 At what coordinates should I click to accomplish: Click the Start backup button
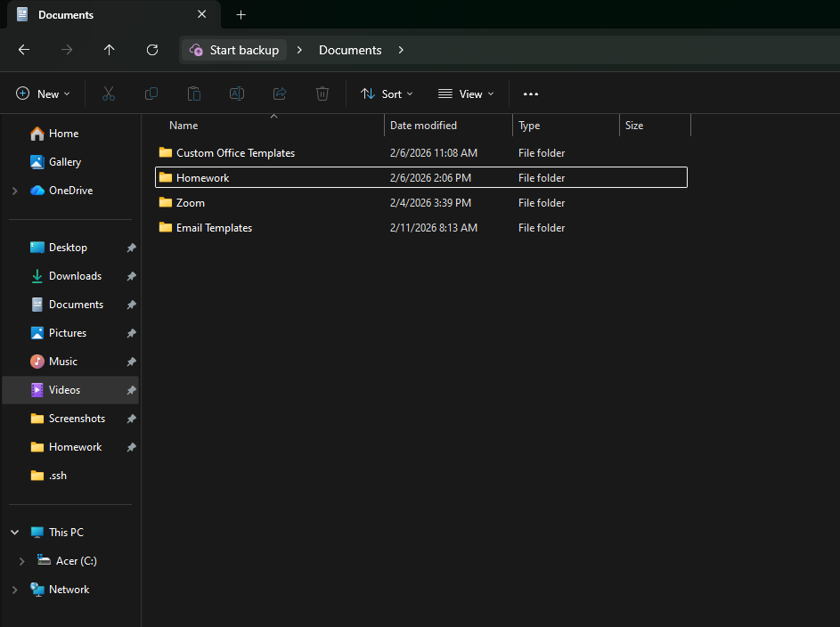(x=235, y=50)
